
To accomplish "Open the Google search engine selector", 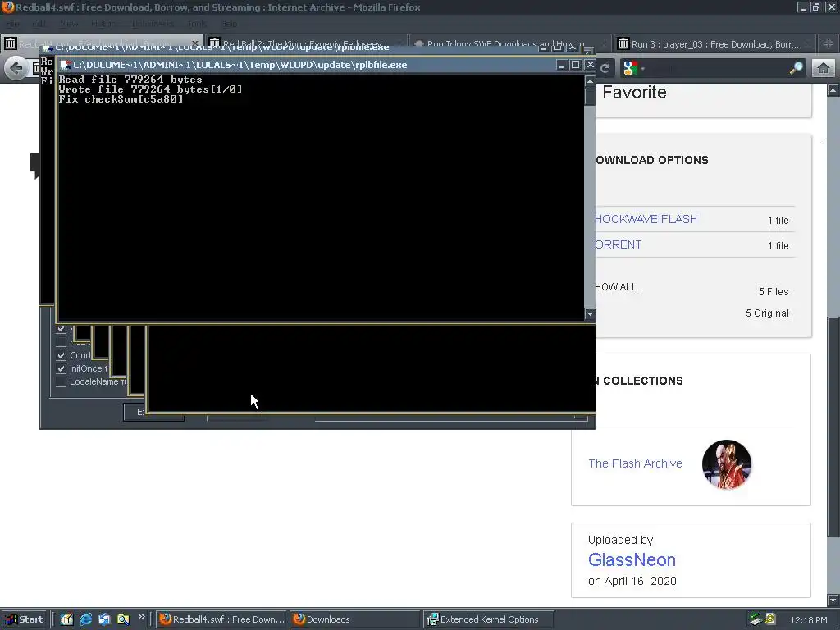I will click(634, 68).
